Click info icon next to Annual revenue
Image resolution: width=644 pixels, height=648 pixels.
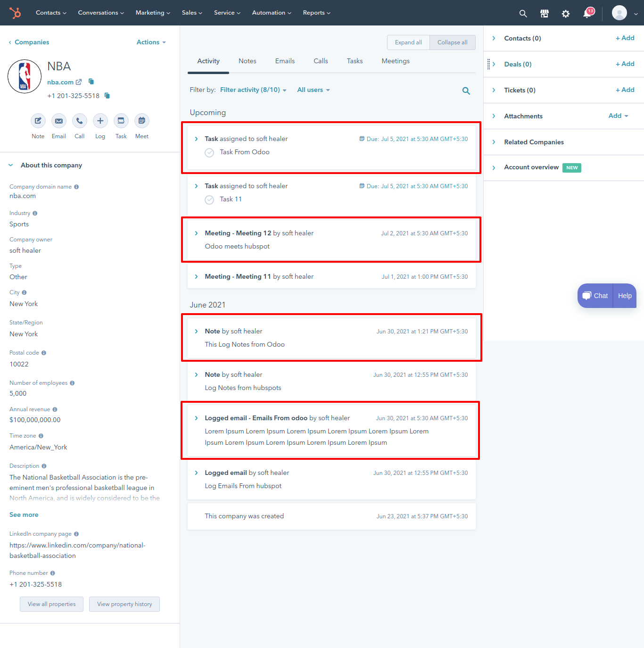[x=55, y=409]
